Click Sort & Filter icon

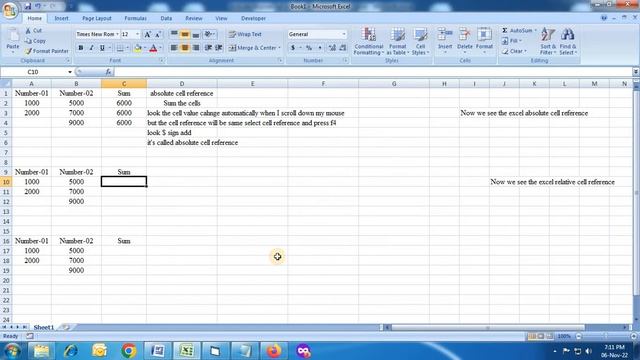[x=548, y=41]
